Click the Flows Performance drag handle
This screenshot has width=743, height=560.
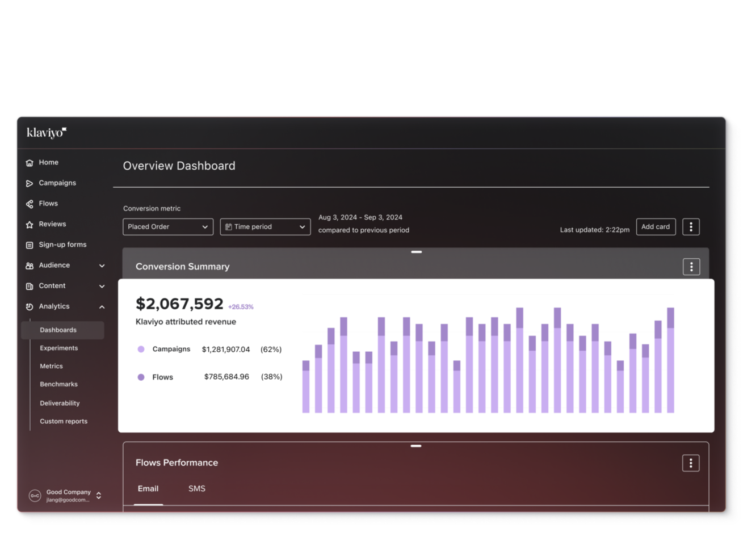coord(416,446)
